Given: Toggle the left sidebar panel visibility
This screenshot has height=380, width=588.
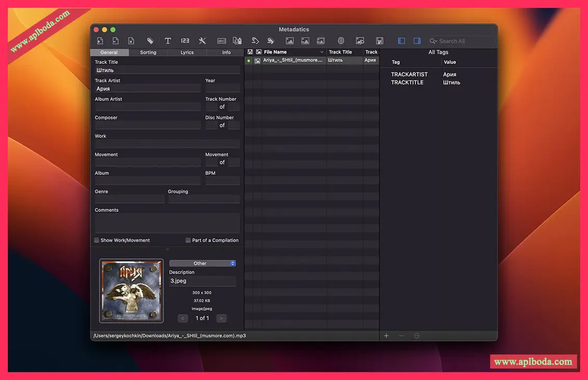Looking at the screenshot, I should click(x=401, y=41).
